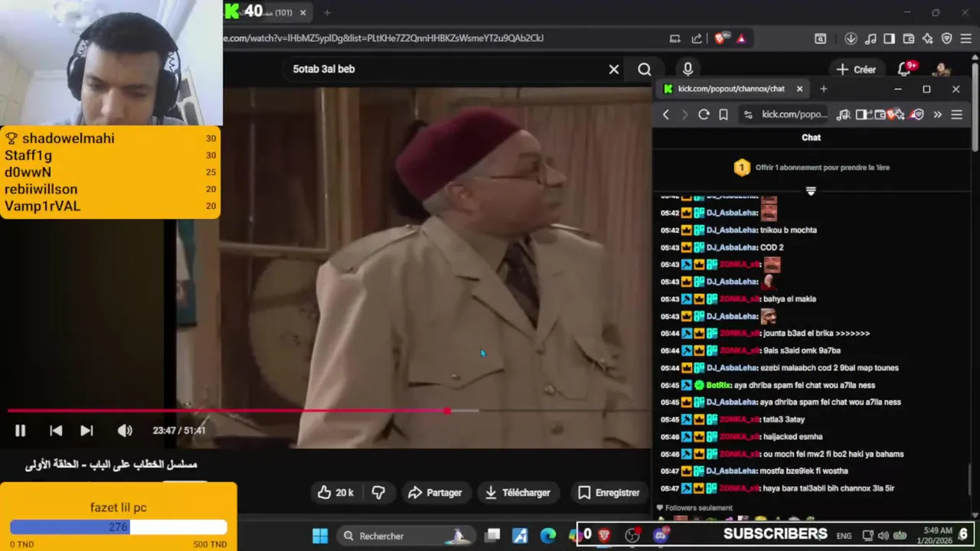Click install-app icon in main address bar
The height and width of the screenshot is (551, 980).
[x=675, y=38]
